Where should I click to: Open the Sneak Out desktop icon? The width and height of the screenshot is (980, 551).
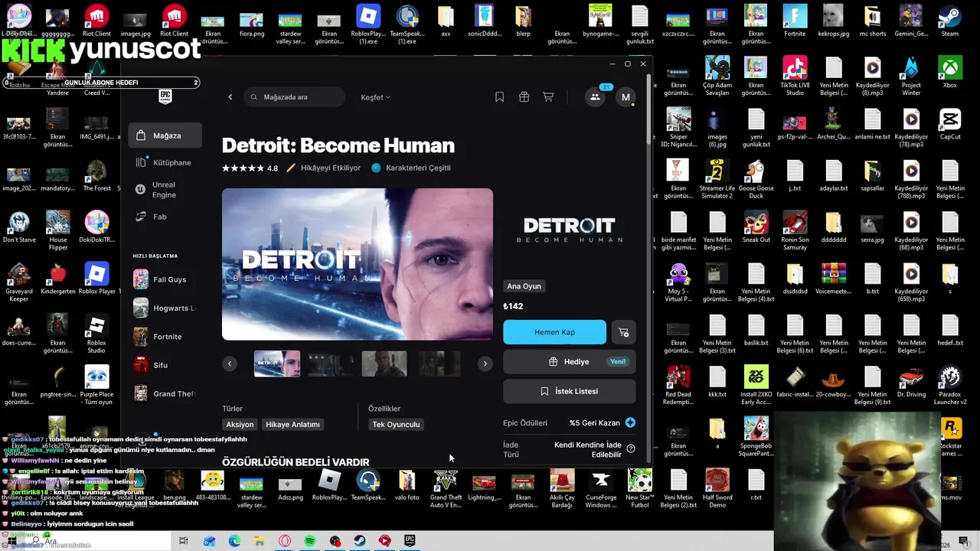pos(756,227)
